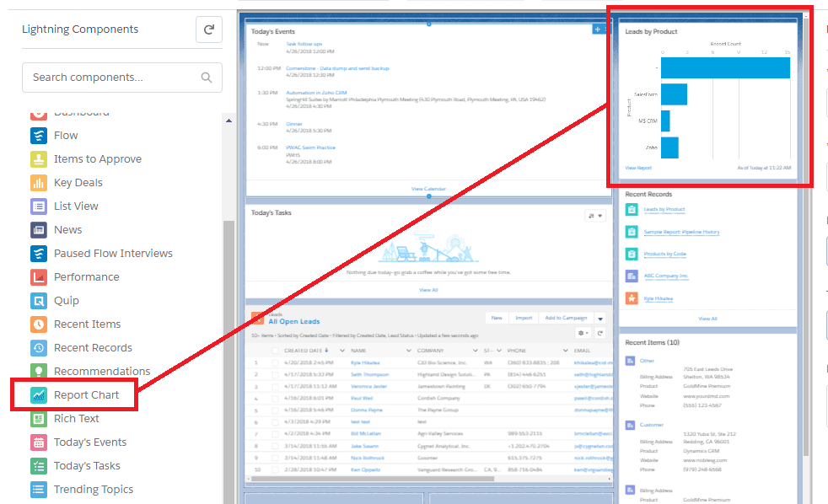Select the Items to Approve component icon
The image size is (828, 504).
tap(39, 158)
